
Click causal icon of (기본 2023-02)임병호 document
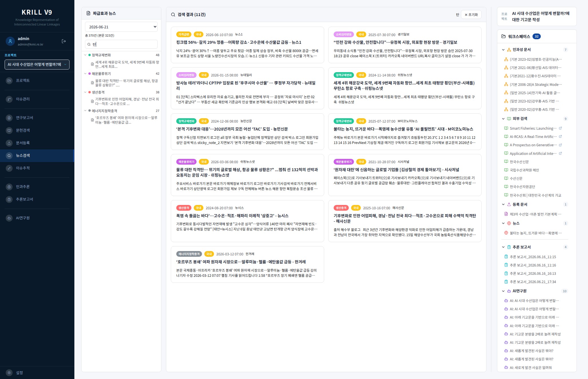pyautogui.click(x=506, y=59)
